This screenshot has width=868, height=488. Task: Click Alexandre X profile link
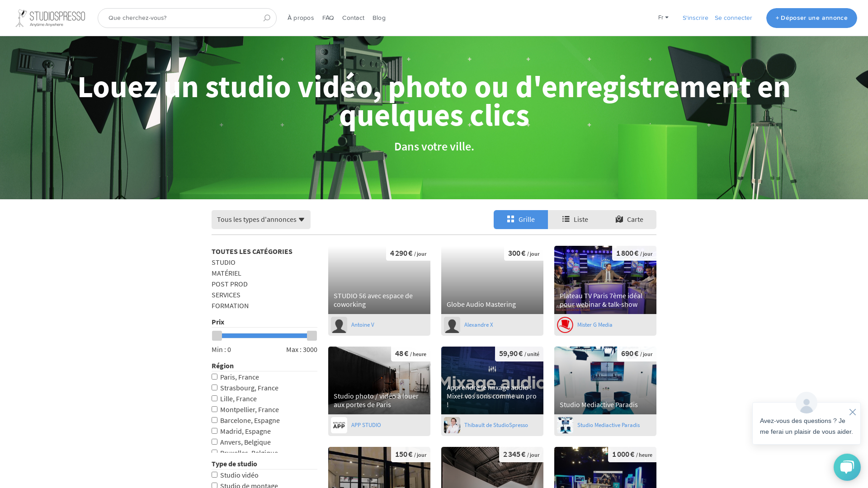coord(478,325)
